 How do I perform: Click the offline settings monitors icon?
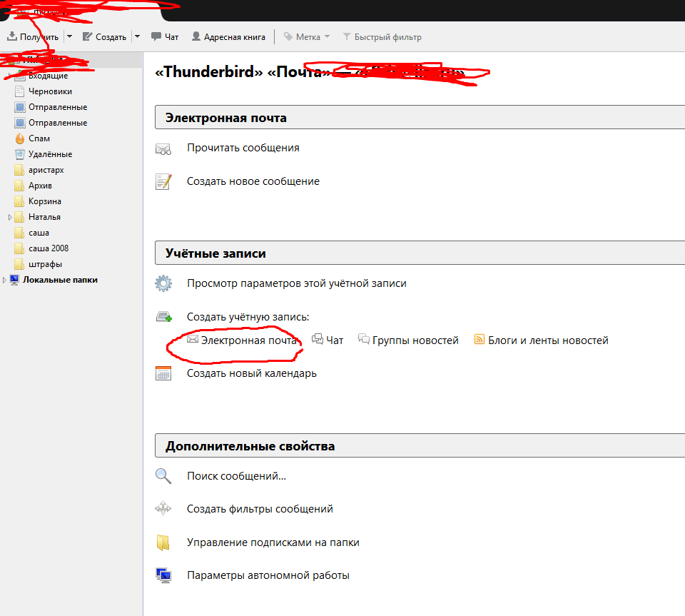[x=164, y=575]
